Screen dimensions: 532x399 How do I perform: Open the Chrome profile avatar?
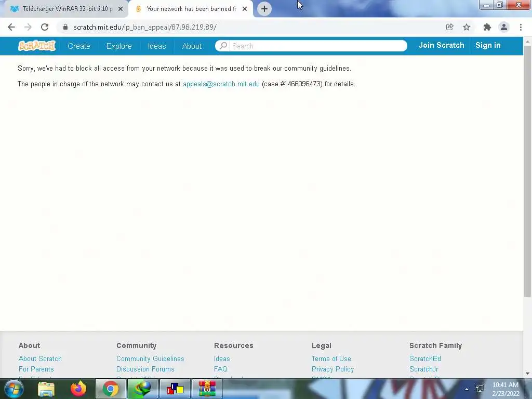504,27
